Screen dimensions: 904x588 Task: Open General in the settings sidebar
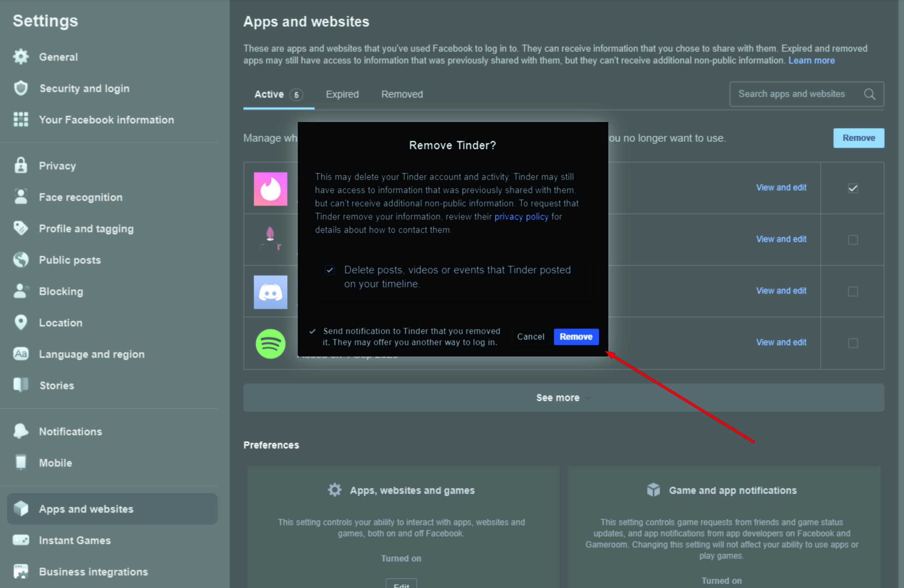click(x=58, y=57)
